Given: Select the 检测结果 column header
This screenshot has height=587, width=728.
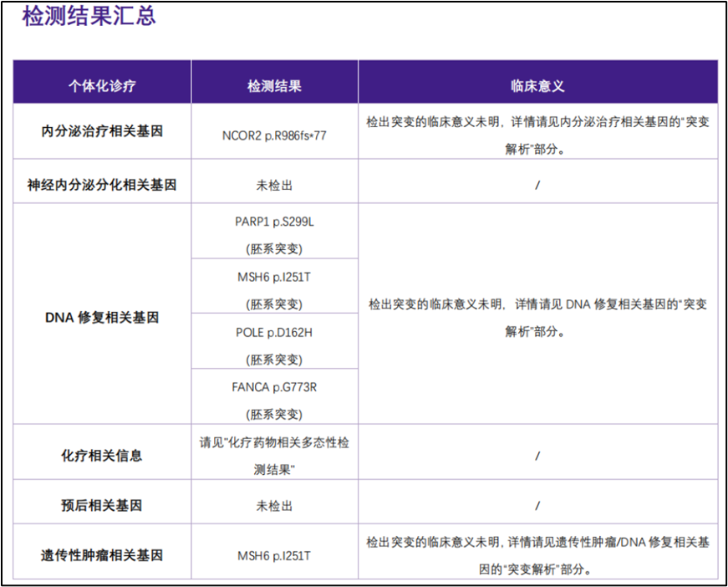Looking at the screenshot, I should (275, 81).
